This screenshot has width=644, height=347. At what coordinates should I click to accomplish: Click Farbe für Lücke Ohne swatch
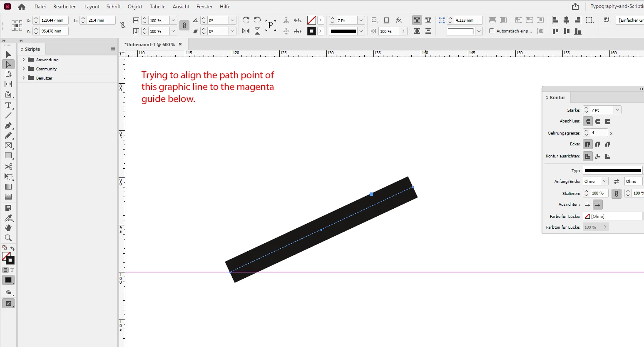coord(587,216)
